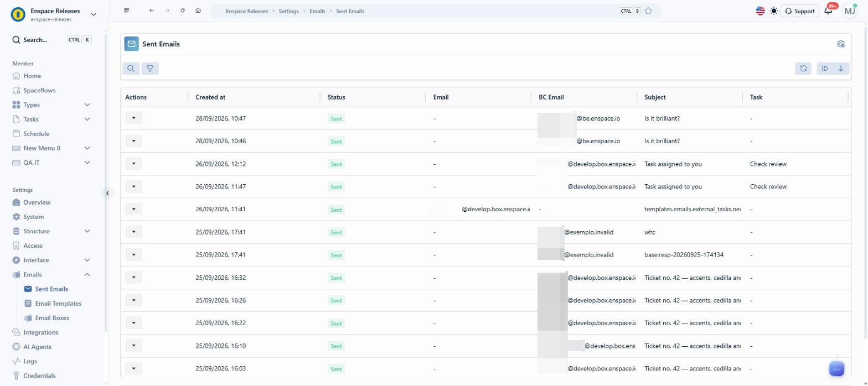Open Logs settings

pyautogui.click(x=30, y=361)
